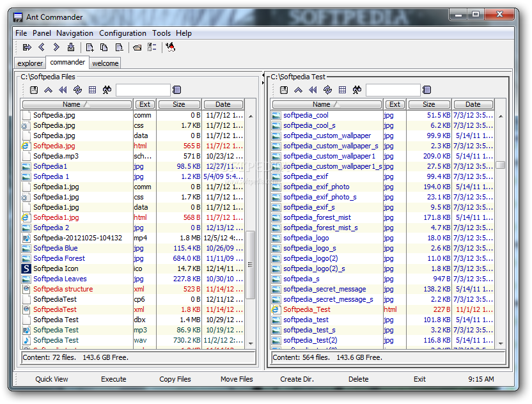Click the copy files icon in main toolbar
The image size is (532, 404).
pyautogui.click(x=104, y=47)
